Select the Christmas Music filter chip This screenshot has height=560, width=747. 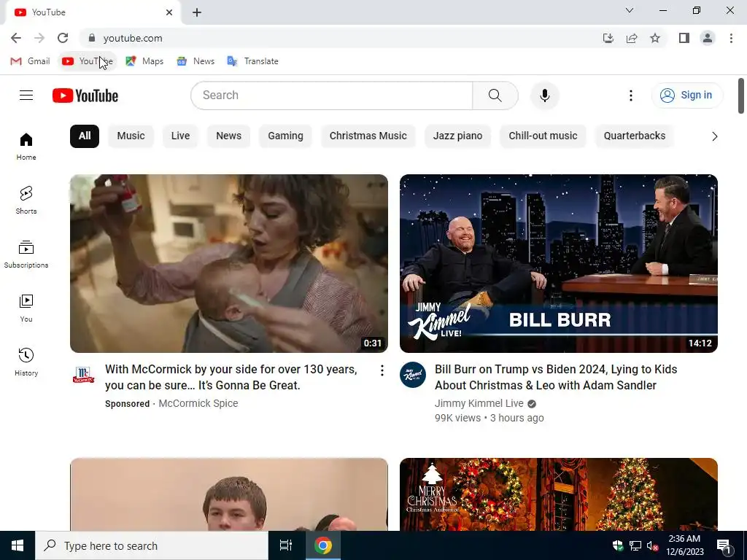click(368, 136)
